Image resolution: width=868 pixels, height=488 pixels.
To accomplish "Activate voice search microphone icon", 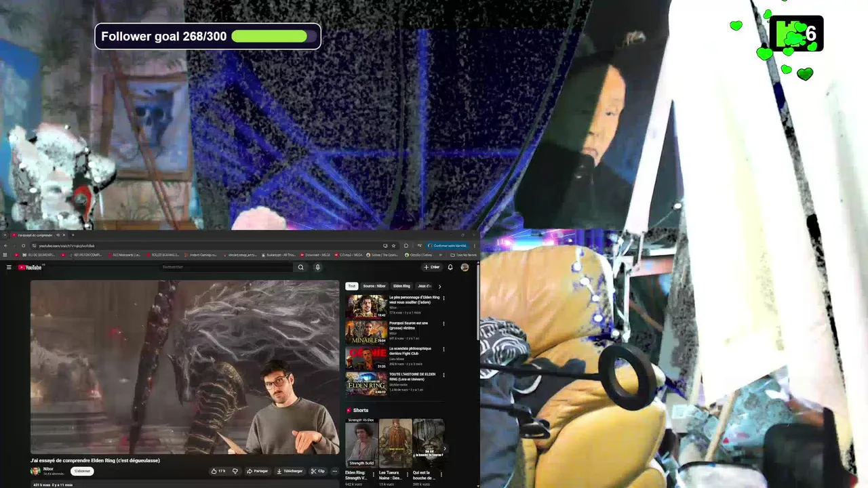I will tap(317, 267).
